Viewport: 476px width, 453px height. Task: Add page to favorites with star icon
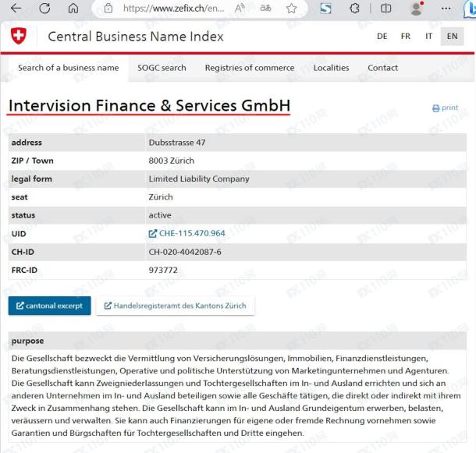(x=291, y=9)
